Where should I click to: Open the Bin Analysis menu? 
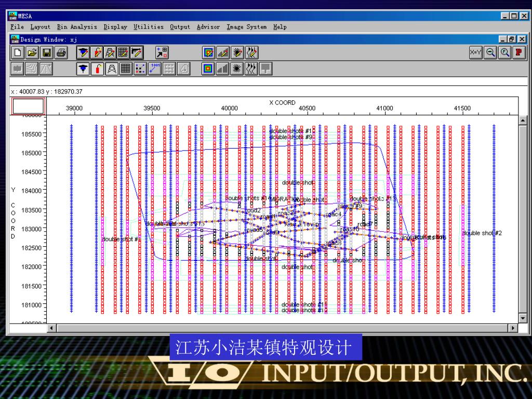point(77,27)
